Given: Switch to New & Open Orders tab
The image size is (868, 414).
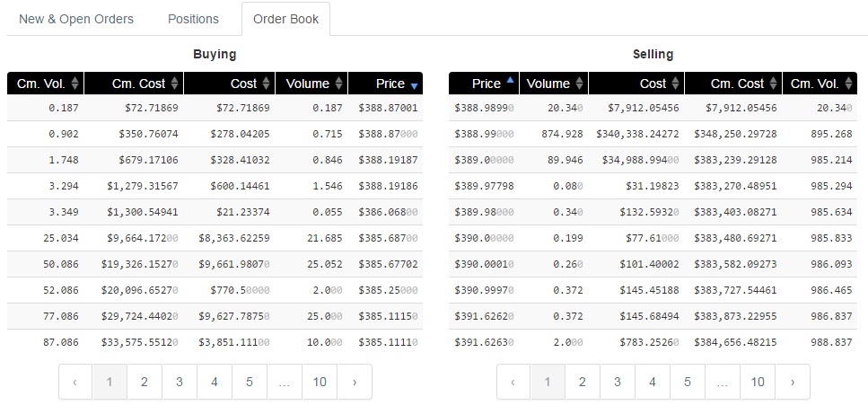Looking at the screenshot, I should coord(76,19).
